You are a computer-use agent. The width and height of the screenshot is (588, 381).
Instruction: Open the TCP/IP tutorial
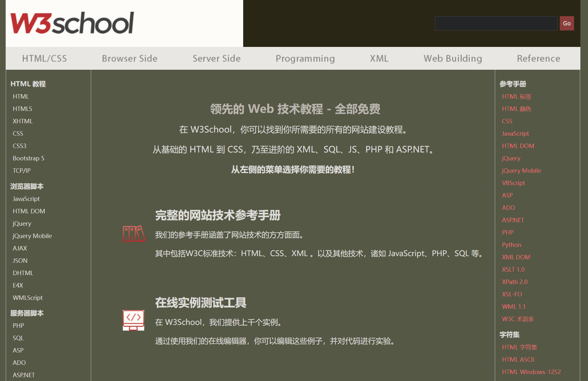tap(21, 171)
